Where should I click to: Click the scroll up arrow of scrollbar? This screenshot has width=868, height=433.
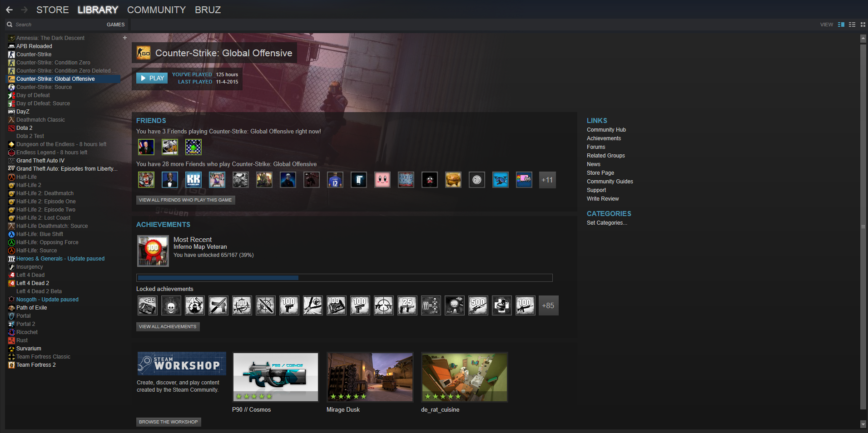(x=863, y=39)
